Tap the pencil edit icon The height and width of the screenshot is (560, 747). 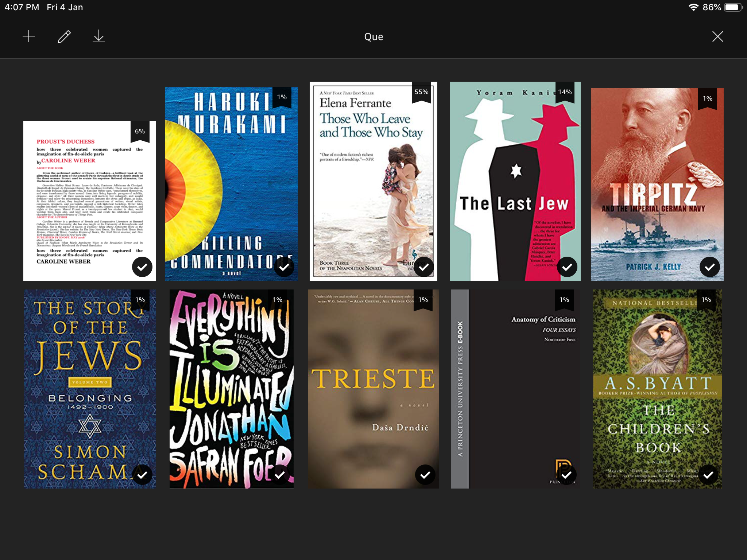pyautogui.click(x=64, y=36)
